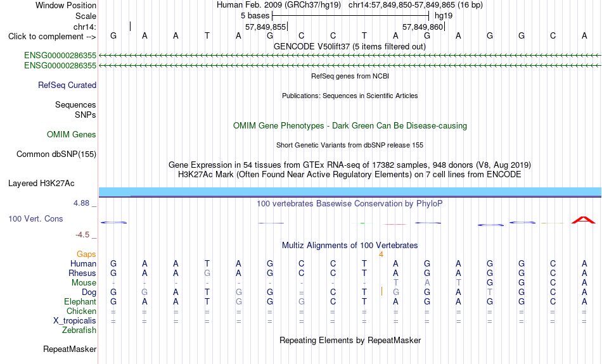The width and height of the screenshot is (602, 364).
Task: Open the RefSeq Curated track label
Action: coord(67,85)
